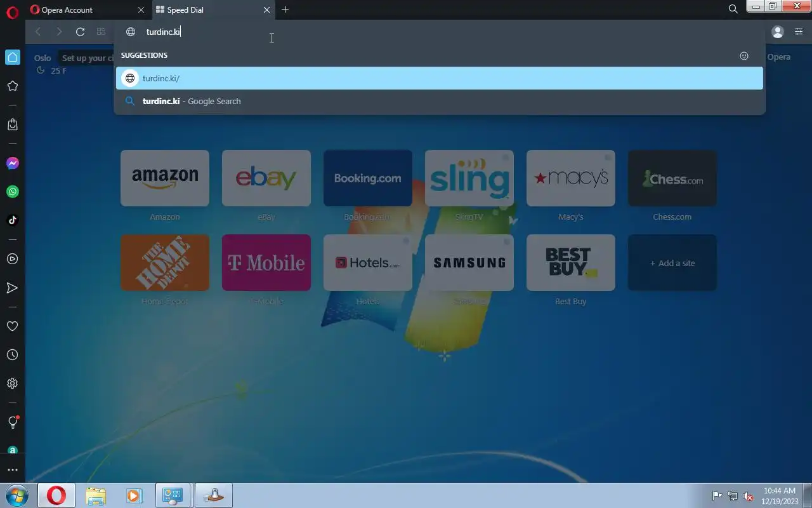Click the Windows Start button
Screen dimensions: 812x508
(x=16, y=495)
